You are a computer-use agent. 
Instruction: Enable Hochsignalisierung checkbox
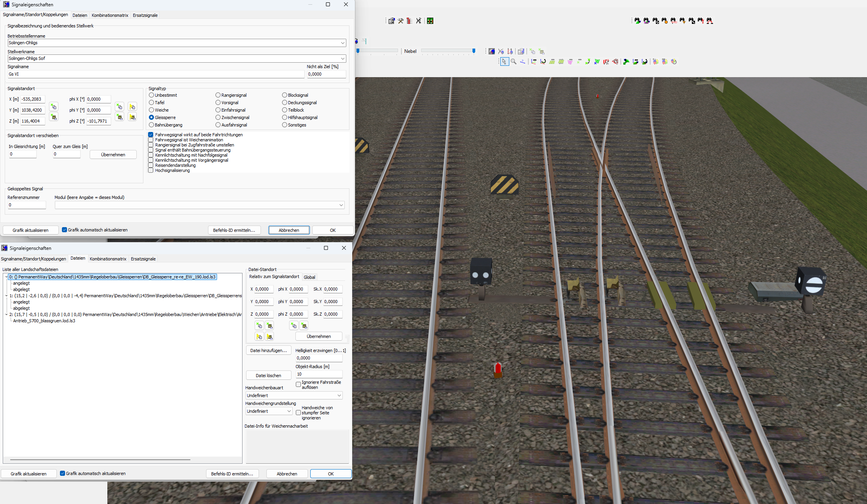(151, 170)
